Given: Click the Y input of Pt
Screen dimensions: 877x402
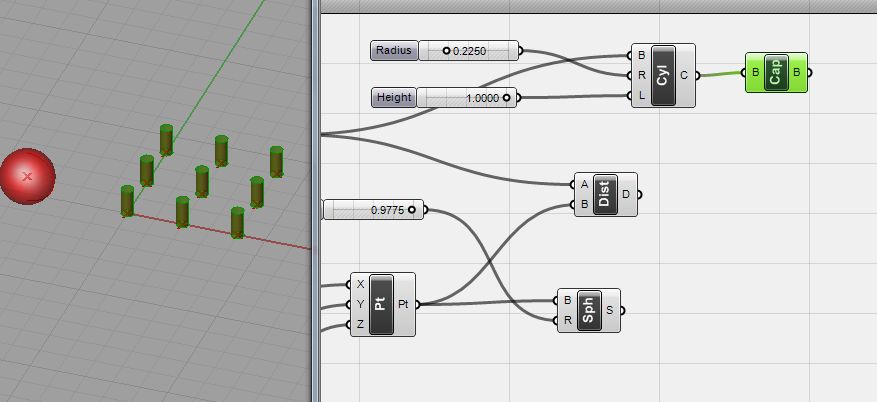Looking at the screenshot, I should point(360,305).
